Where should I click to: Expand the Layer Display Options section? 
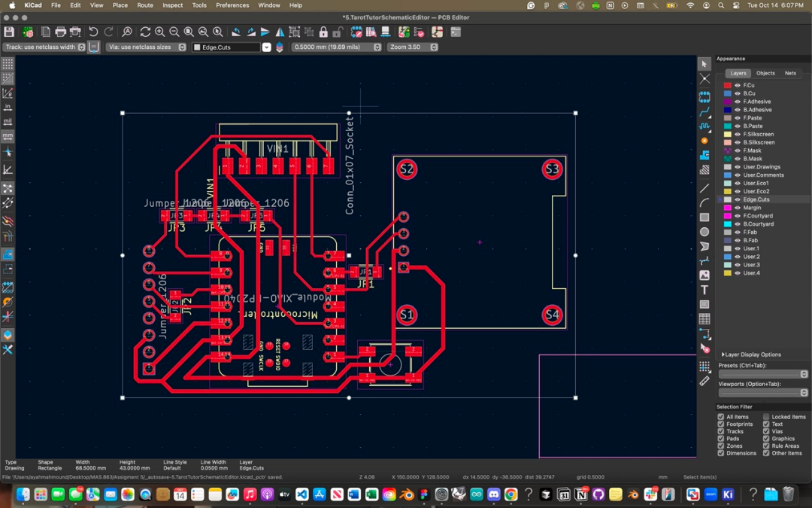click(751, 354)
